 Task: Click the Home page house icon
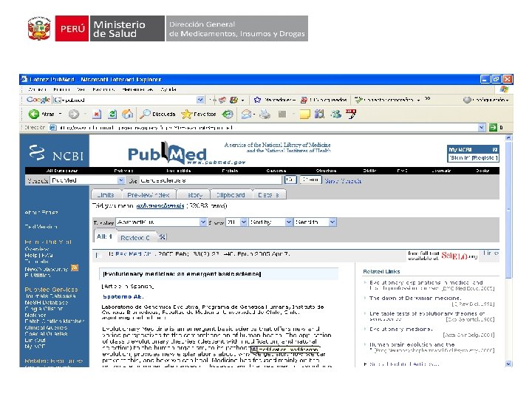coord(128,115)
